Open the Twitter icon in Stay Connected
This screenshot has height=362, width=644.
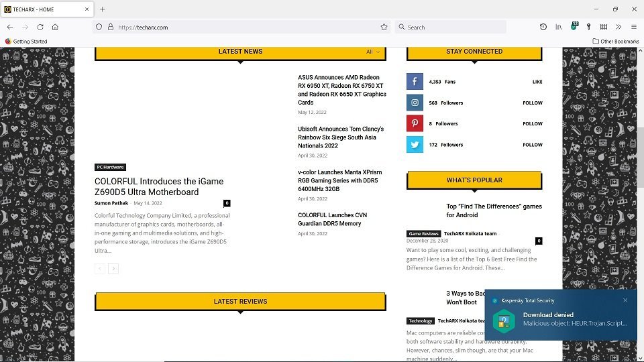point(415,145)
